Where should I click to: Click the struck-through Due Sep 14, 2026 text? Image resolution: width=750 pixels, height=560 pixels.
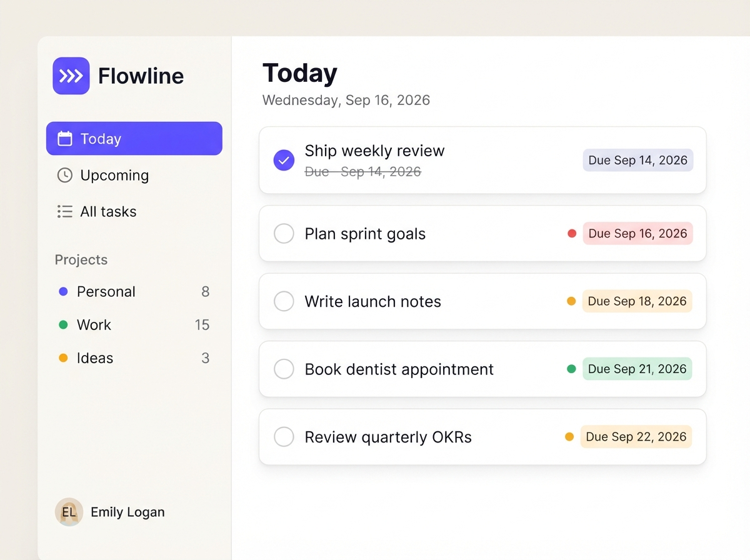click(x=363, y=171)
